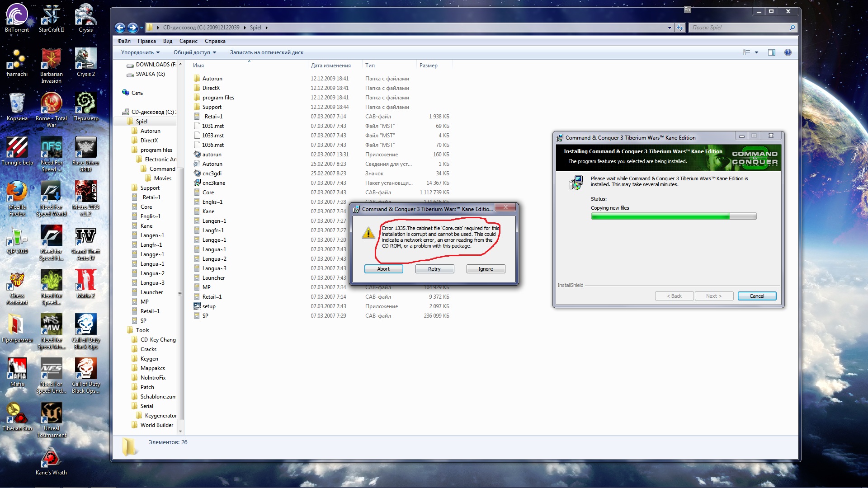Select the cnc3kane installer package
This screenshot has width=868, height=488.
click(x=214, y=183)
